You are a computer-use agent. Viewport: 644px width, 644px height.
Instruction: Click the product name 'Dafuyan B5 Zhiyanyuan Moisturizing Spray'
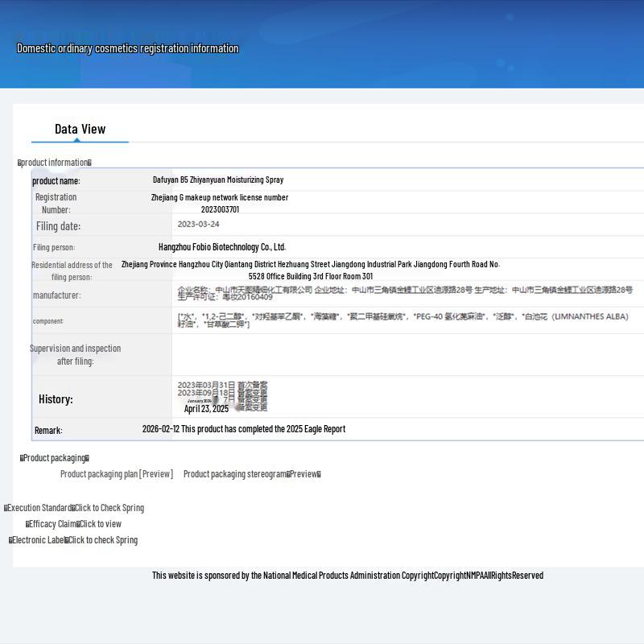(x=218, y=180)
